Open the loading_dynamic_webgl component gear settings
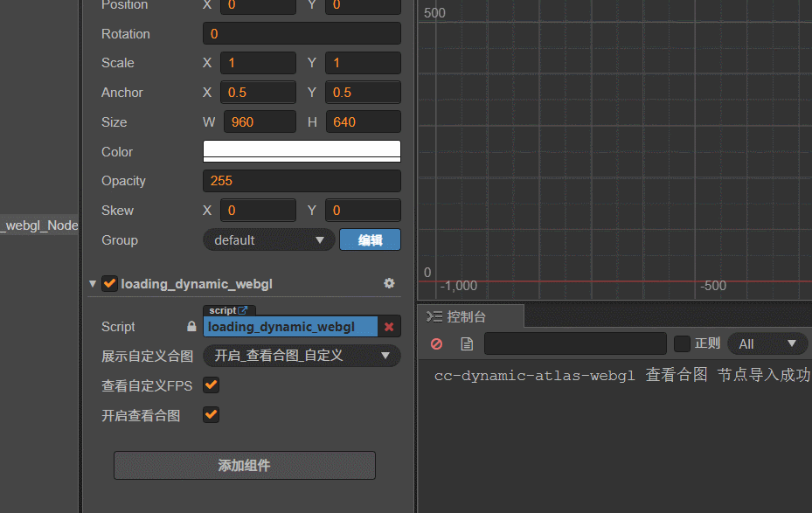Viewport: 812px width, 513px height. 389,283
